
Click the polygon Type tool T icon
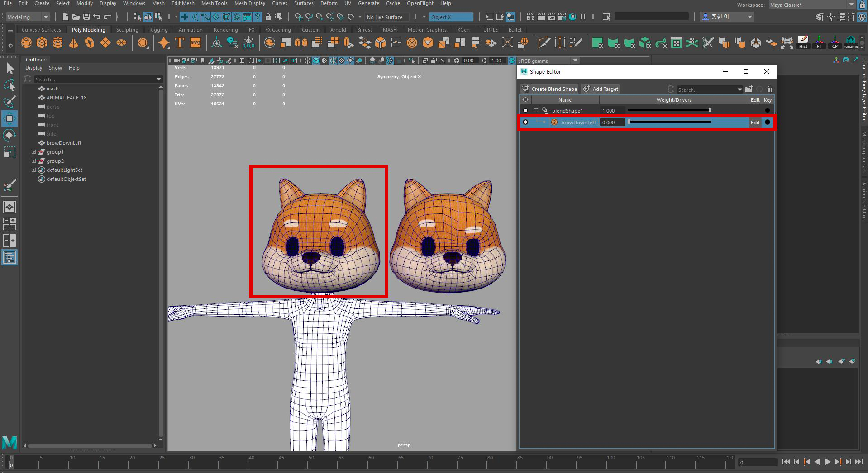(x=180, y=43)
